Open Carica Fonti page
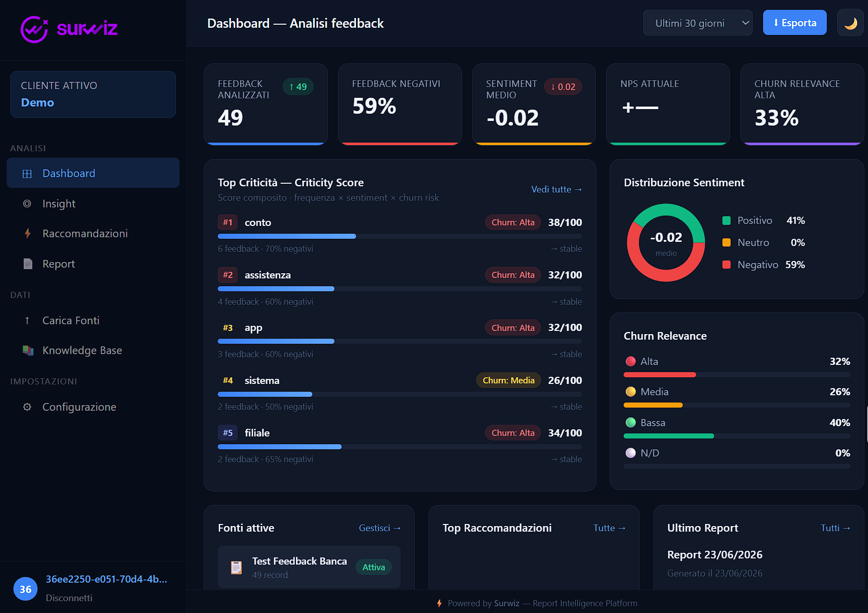 click(93, 320)
